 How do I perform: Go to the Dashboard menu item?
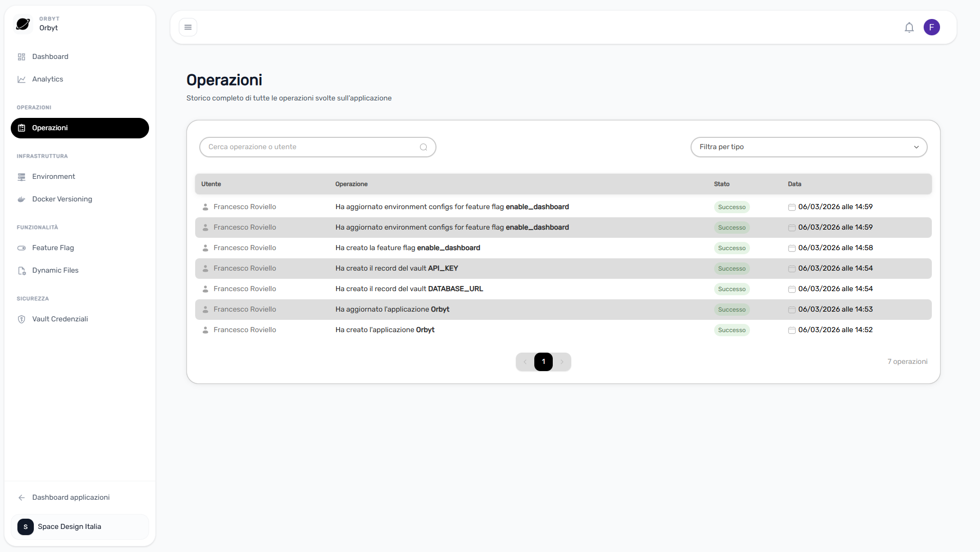80,57
